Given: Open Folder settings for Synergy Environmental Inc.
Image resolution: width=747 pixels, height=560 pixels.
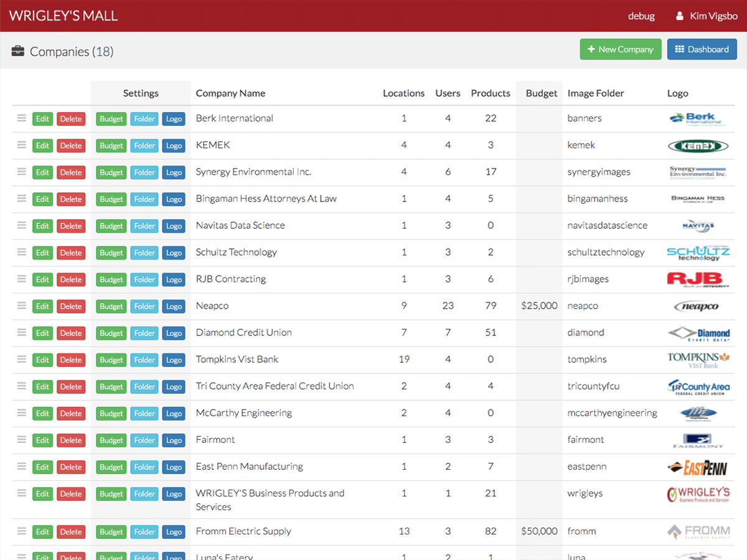Looking at the screenshot, I should point(144,172).
